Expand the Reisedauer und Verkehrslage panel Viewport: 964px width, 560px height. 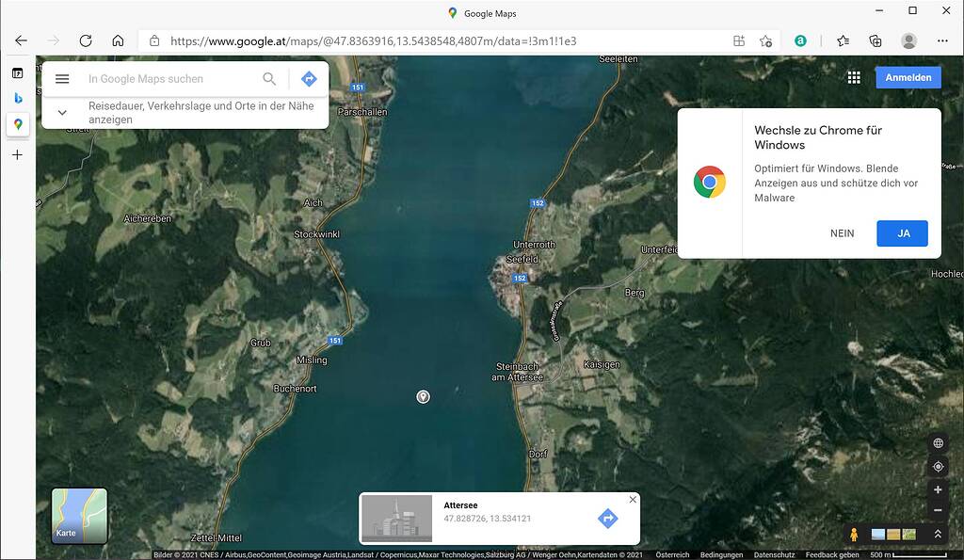62,112
